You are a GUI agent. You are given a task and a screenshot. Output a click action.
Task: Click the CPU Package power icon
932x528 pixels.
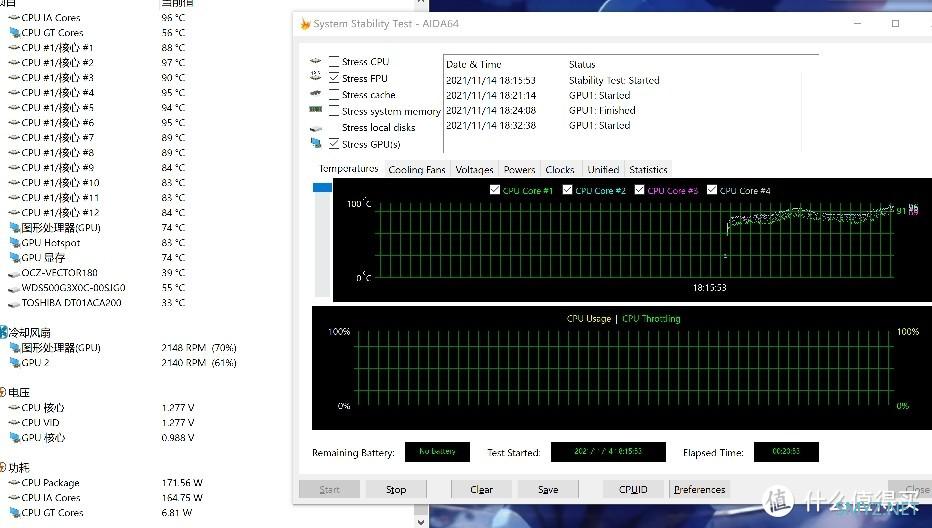14,482
